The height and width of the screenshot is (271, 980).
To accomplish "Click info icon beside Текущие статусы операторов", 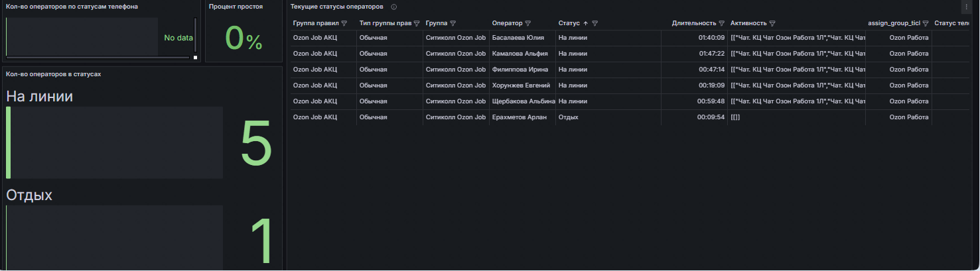I will click(x=394, y=7).
